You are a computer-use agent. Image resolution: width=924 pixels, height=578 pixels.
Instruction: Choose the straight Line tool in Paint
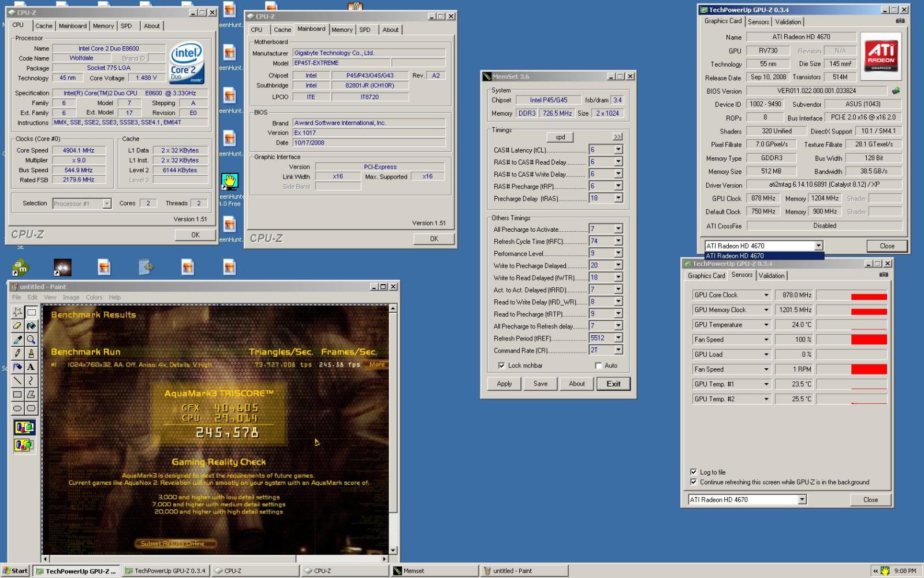(x=17, y=381)
